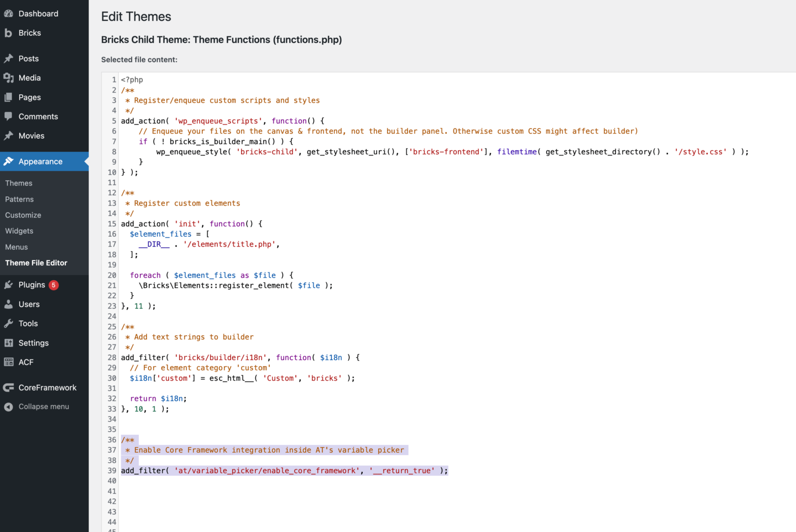
Task: Click the 'bricks/builder/i18n' filter string
Action: click(220, 357)
